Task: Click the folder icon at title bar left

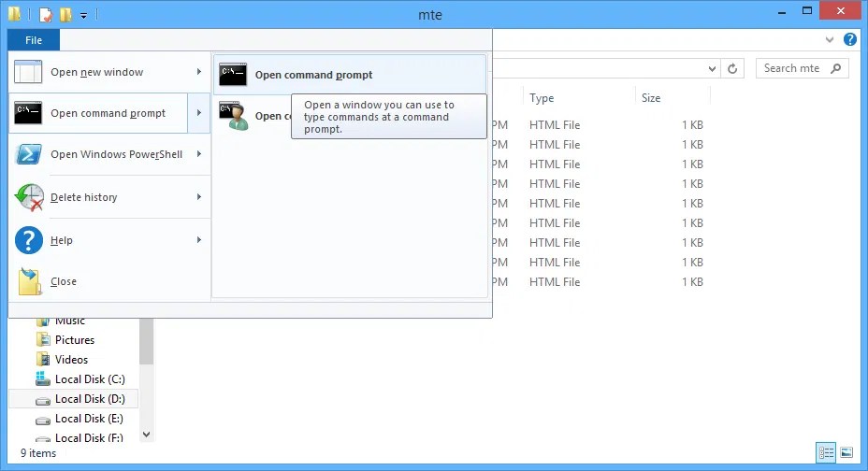Action: pyautogui.click(x=14, y=14)
